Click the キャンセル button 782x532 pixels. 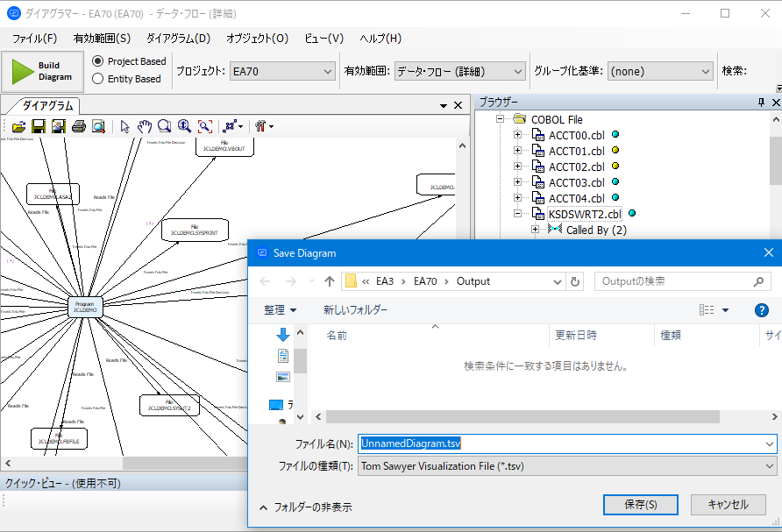729,505
